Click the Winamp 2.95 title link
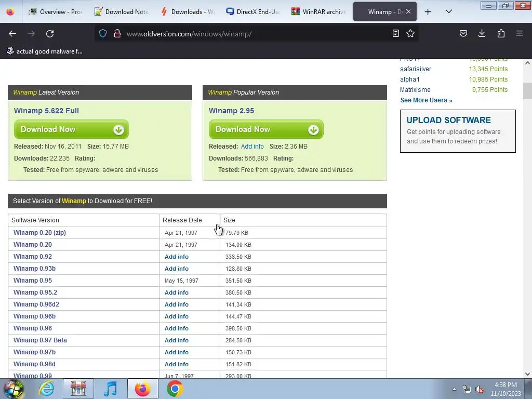 [231, 111]
